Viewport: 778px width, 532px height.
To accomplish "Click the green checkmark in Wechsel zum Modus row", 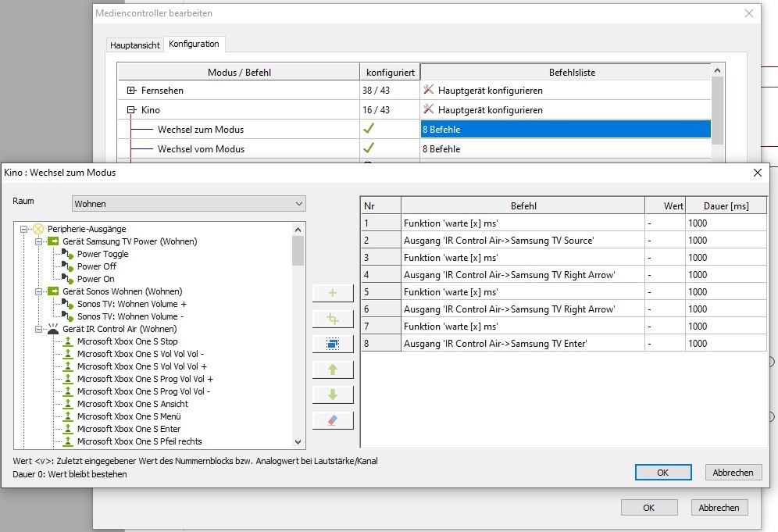I will (x=369, y=129).
